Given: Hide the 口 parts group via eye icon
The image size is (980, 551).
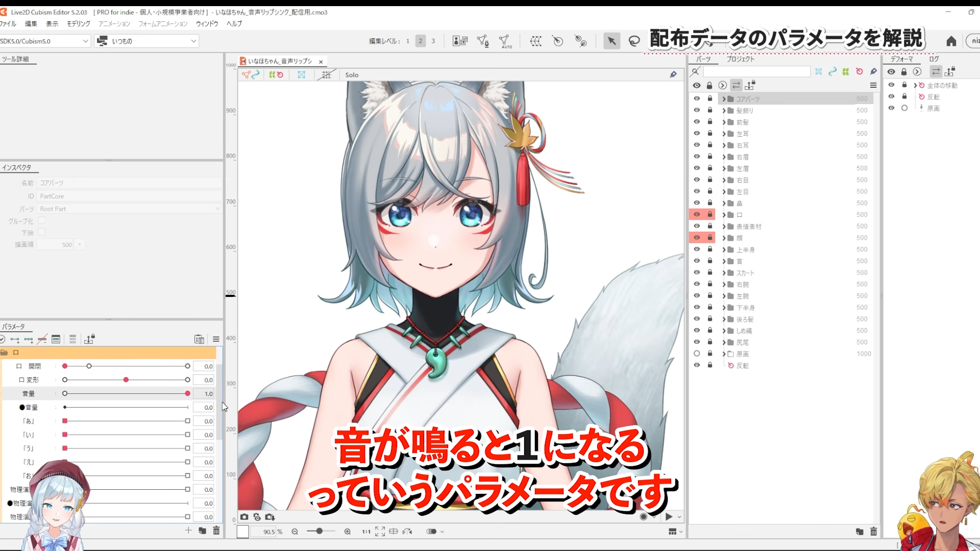Looking at the screenshot, I should click(x=697, y=214).
